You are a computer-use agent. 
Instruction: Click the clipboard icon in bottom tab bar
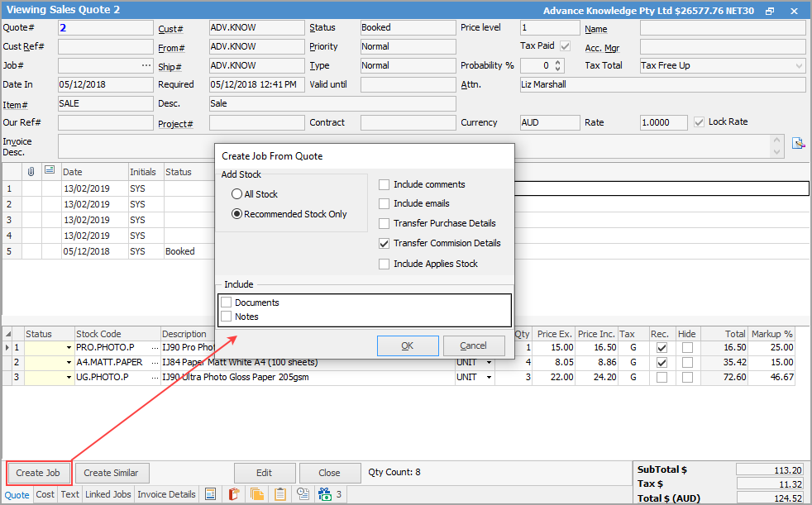pyautogui.click(x=280, y=494)
